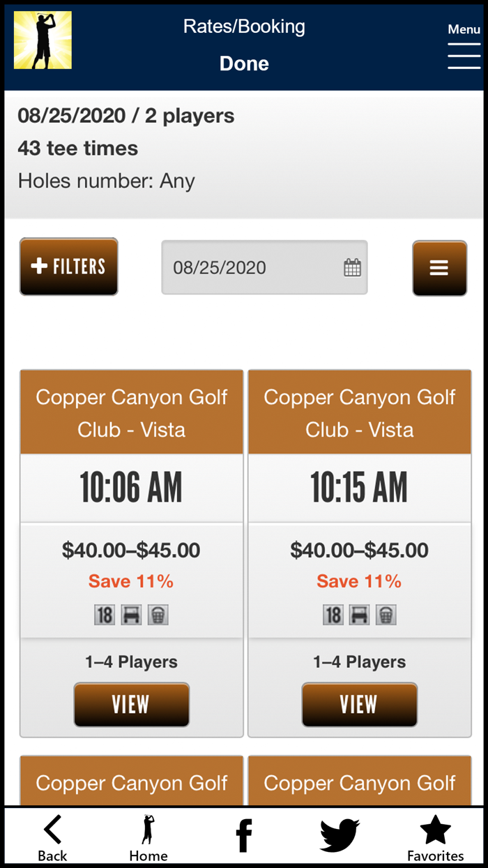Click the hamburger sort options icon next to date
Screen dimensions: 488x868
pos(439,267)
